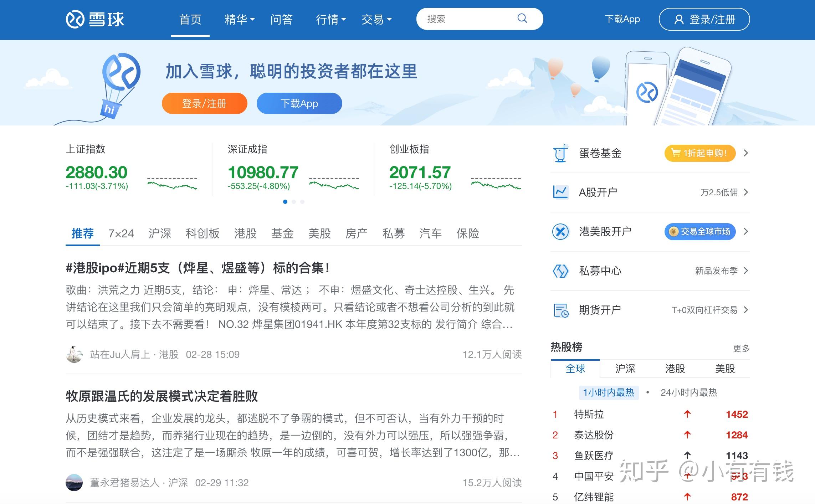Open 问答 in top navigation
815x504 pixels.
coord(282,19)
